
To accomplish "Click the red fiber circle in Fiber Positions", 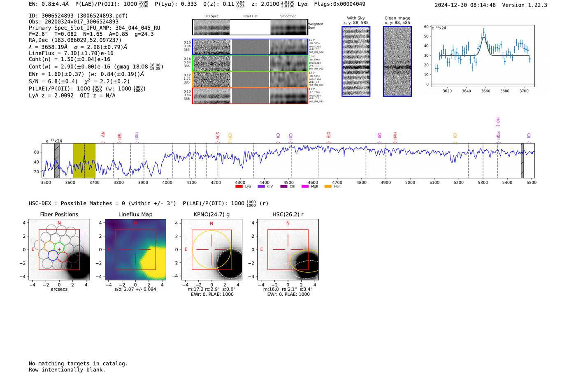I will [x=63, y=257].
